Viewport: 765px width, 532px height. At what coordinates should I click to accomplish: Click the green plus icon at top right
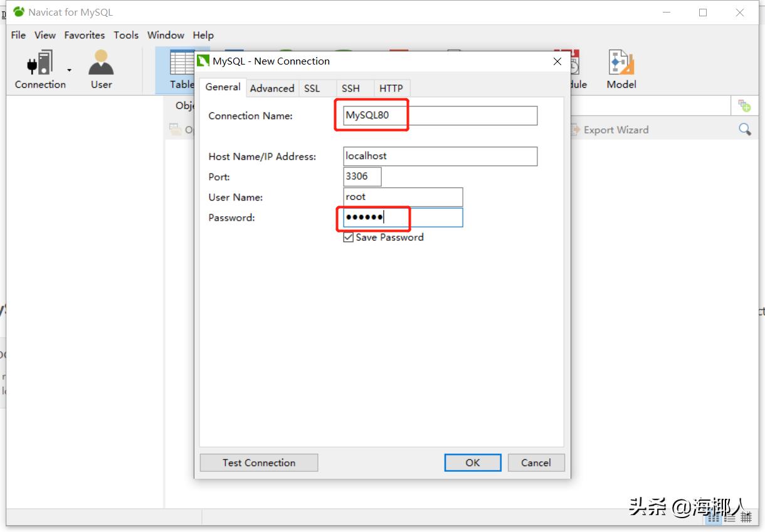point(744,105)
